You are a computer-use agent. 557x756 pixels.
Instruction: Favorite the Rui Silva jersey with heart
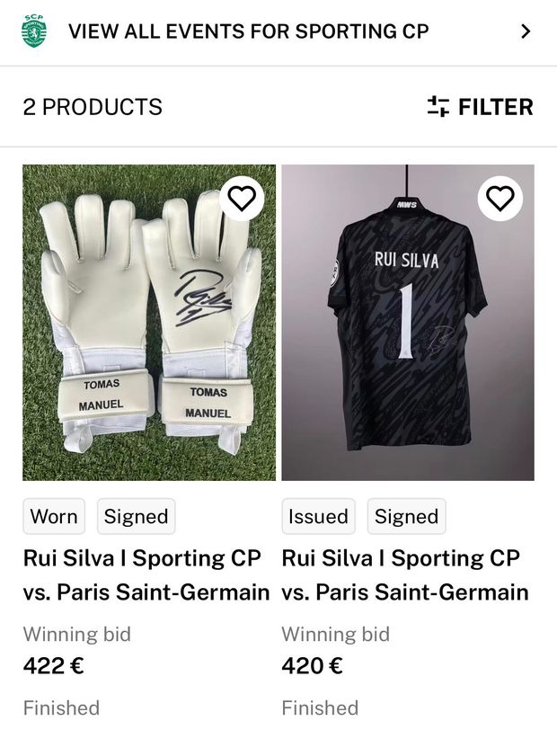(500, 199)
